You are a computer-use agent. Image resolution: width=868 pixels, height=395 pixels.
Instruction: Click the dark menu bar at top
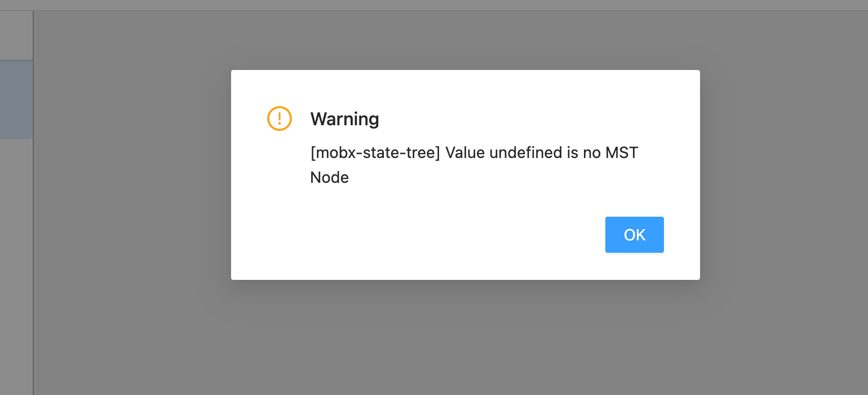click(434, 5)
